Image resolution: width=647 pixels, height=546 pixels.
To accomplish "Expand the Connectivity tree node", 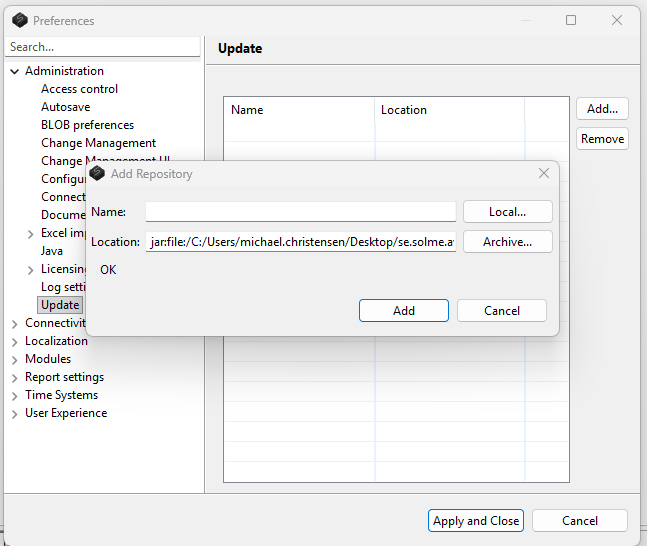I will pos(15,323).
